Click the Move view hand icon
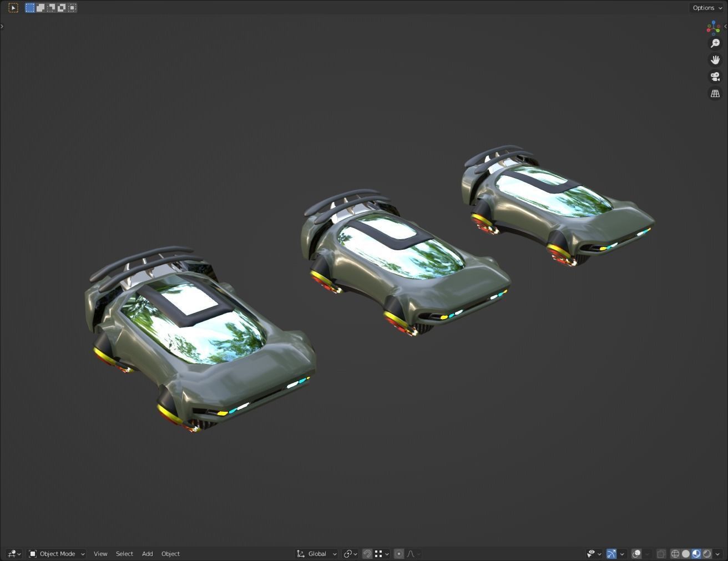The image size is (728, 561). pyautogui.click(x=715, y=60)
